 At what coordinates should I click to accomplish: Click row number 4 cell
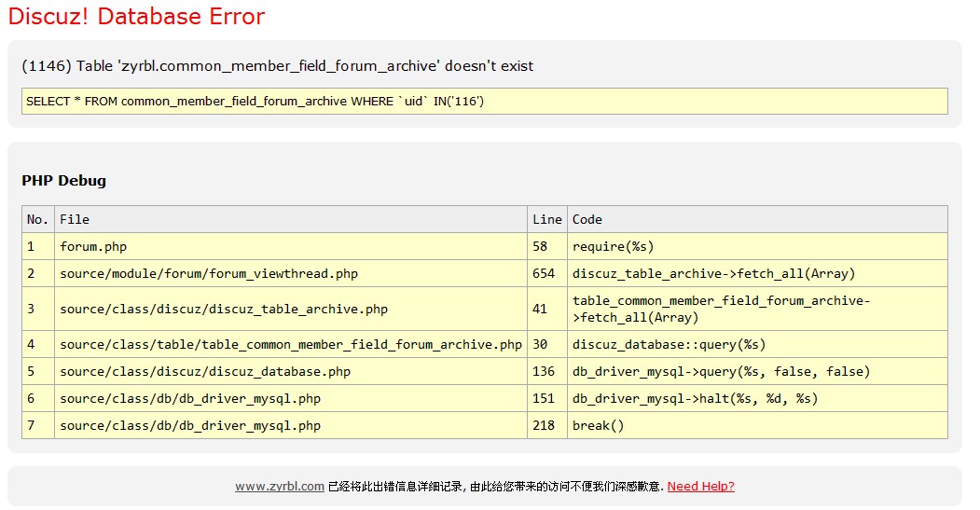(38, 344)
